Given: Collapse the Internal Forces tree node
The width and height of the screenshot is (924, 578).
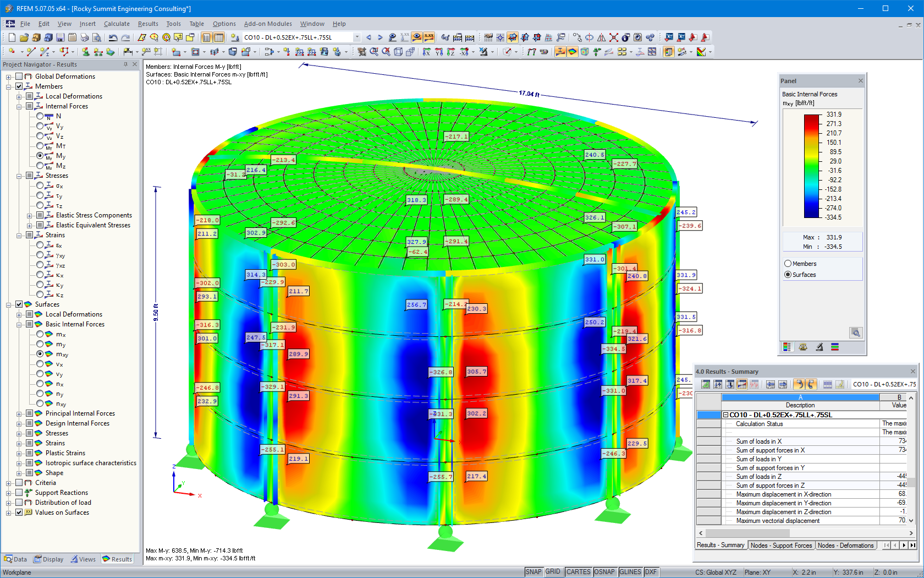Looking at the screenshot, I should point(19,106).
